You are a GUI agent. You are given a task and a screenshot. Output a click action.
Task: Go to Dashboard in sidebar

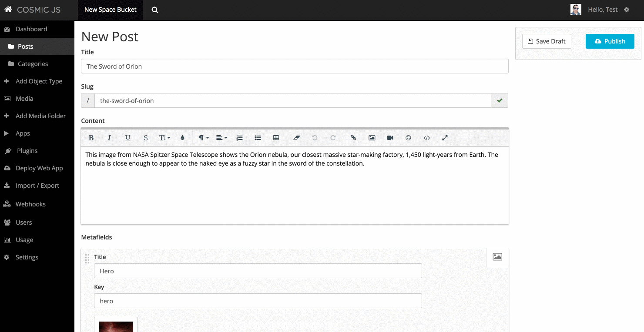tap(37, 29)
